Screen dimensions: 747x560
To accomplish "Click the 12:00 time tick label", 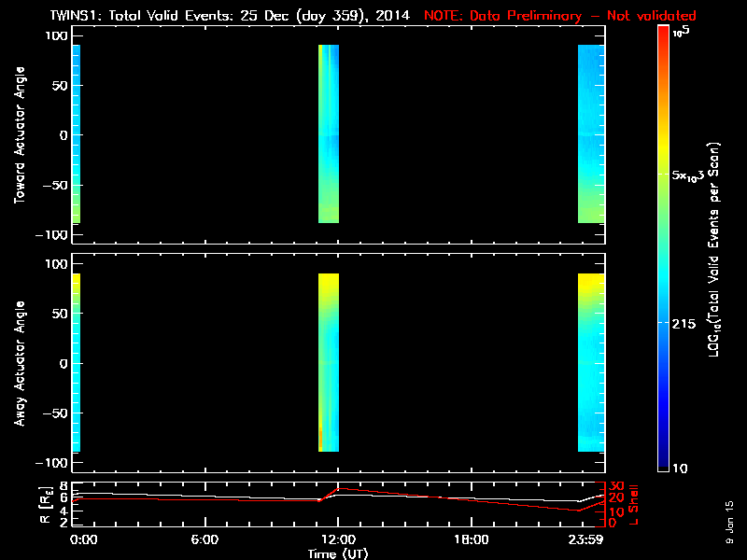I will (337, 539).
